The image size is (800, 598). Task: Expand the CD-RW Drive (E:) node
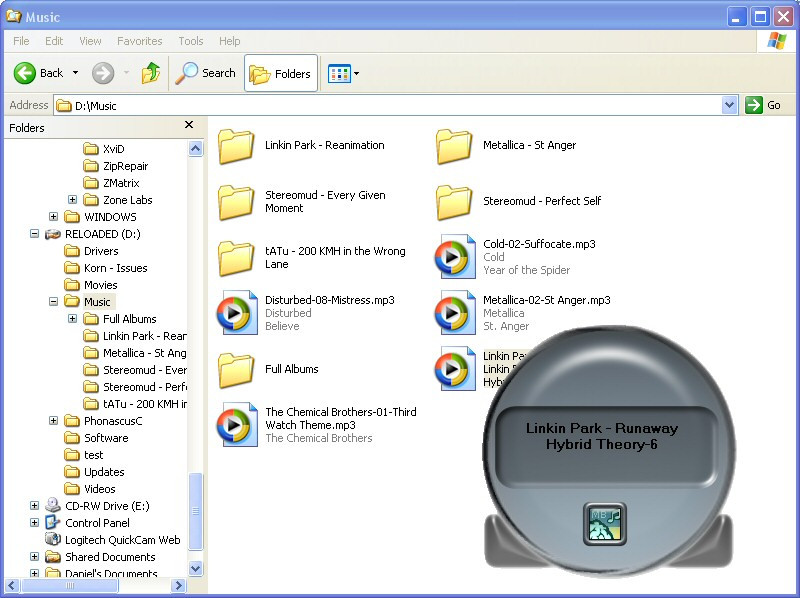tap(34, 506)
